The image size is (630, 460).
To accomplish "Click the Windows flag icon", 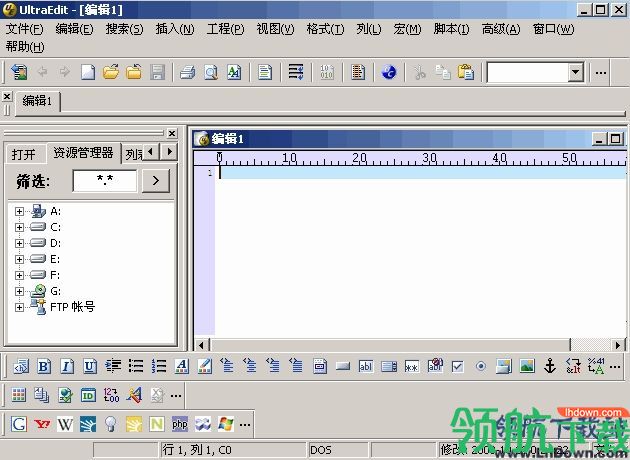I will point(226,424).
